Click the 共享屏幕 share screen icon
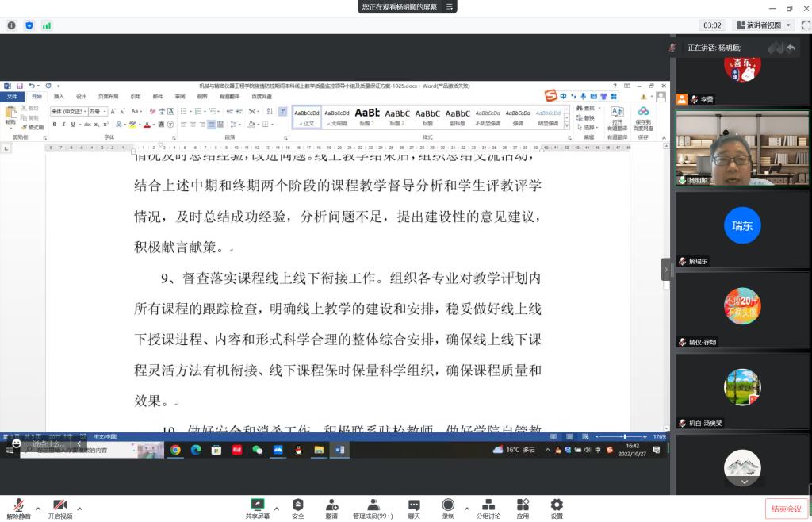This screenshot has height=522, width=812. [257, 507]
